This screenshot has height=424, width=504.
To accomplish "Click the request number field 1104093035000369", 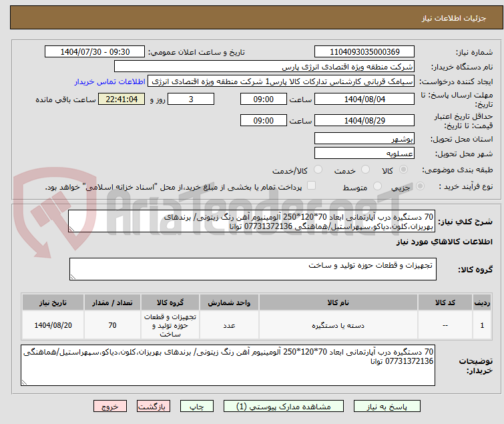I will 364,52.
